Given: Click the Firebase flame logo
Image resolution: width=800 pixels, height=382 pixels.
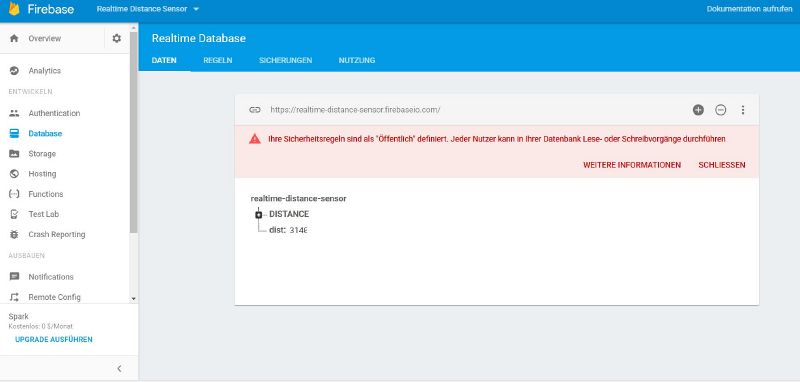Looking at the screenshot, I should tap(14, 9).
